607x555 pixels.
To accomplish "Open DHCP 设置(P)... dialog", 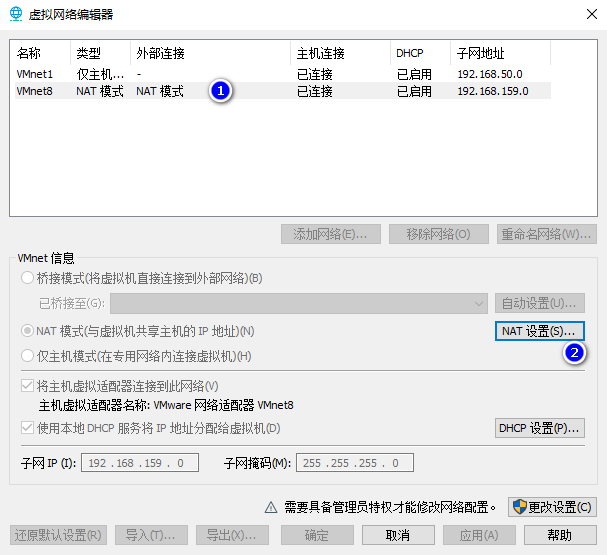I will tap(540, 428).
